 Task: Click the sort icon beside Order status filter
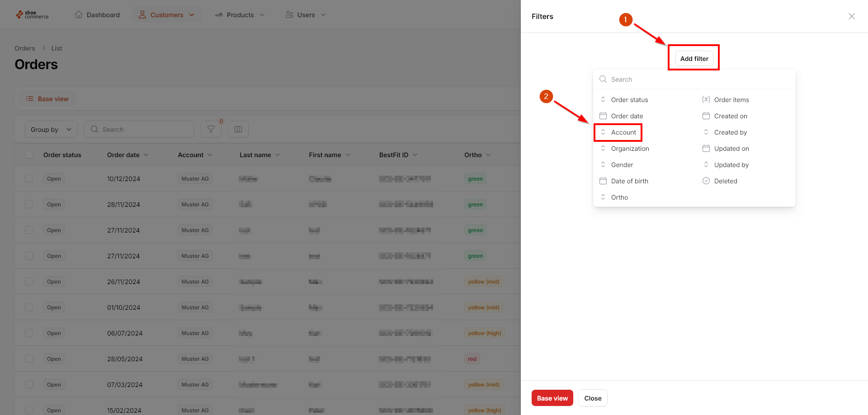(x=603, y=99)
